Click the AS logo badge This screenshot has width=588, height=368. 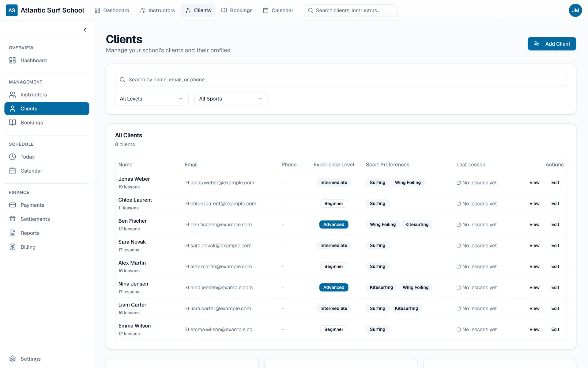tap(12, 10)
